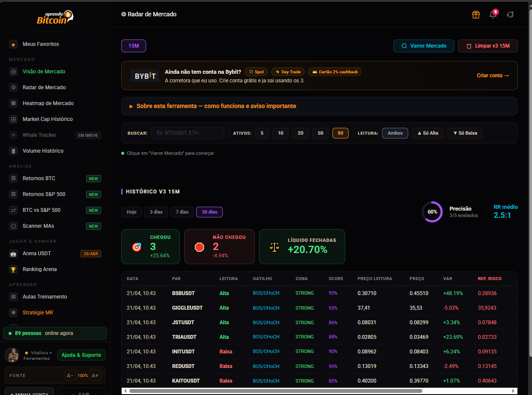Focus the Buscar search field
The image size is (532, 395).
point(188,133)
